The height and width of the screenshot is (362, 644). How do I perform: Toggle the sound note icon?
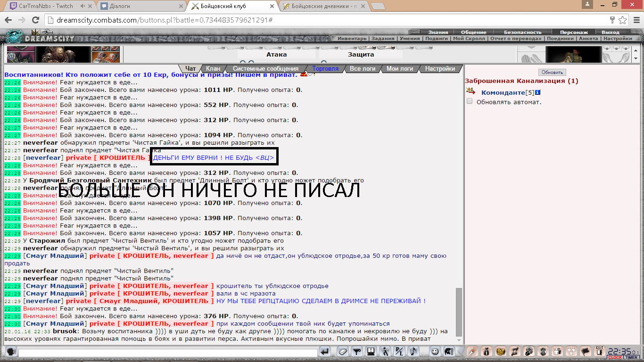413,351
